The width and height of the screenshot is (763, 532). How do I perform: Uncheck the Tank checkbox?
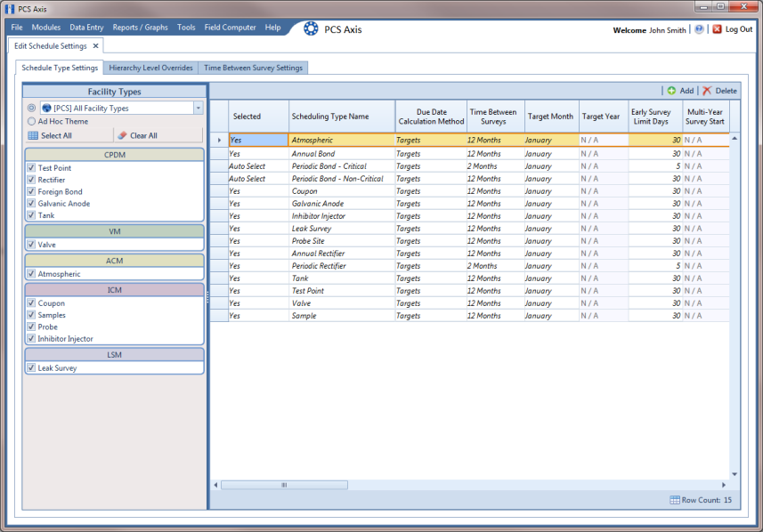coord(31,215)
